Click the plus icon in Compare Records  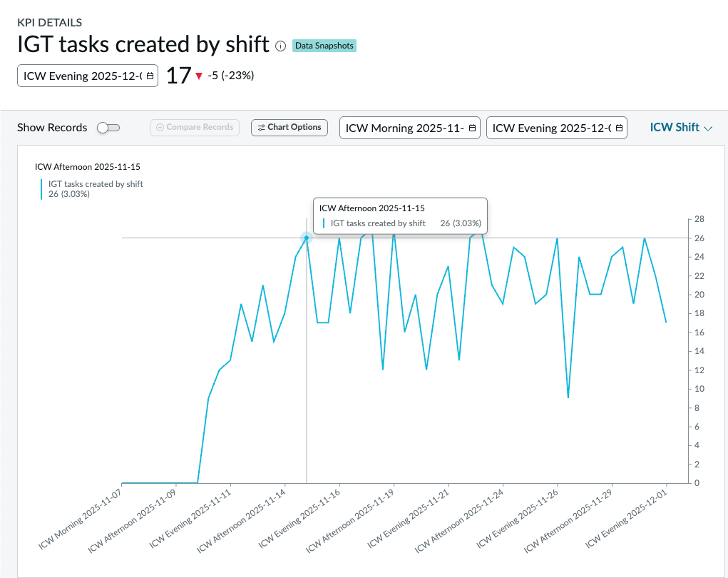(160, 127)
